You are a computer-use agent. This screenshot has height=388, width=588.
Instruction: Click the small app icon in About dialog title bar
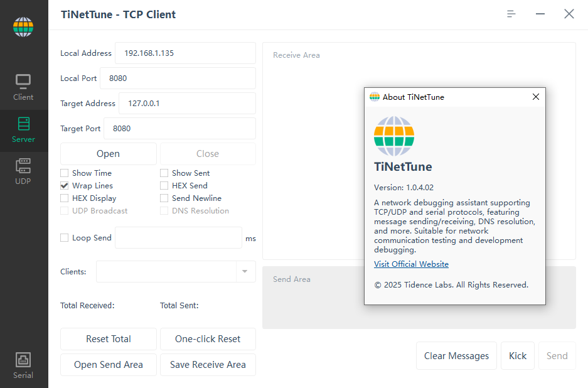375,97
